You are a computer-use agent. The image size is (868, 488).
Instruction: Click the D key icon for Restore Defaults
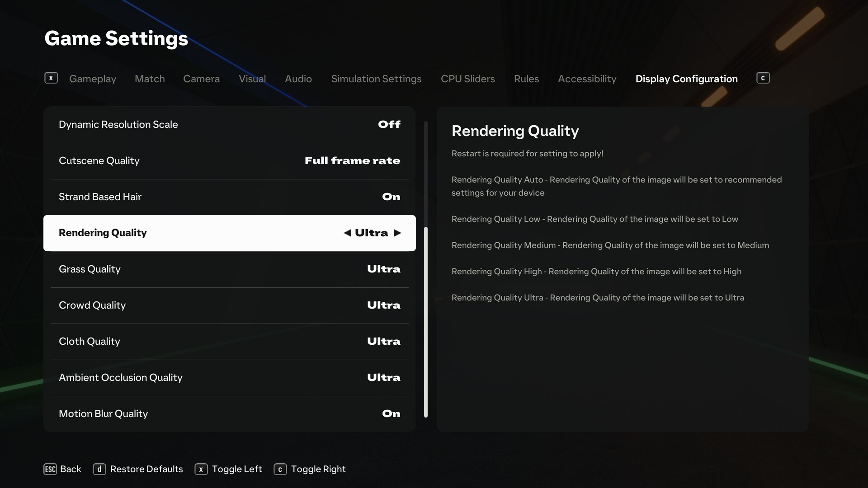[x=99, y=469]
